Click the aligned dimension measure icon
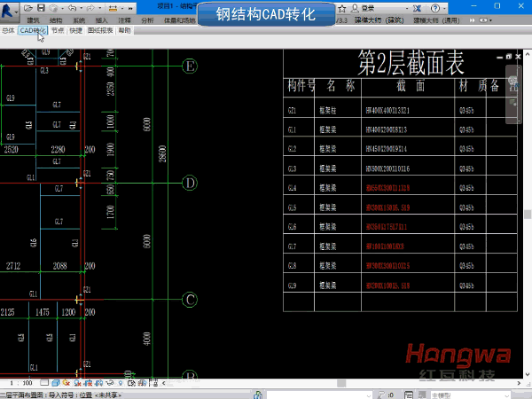Image resolution: width=532 pixels, height=399 pixels. (113, 8)
